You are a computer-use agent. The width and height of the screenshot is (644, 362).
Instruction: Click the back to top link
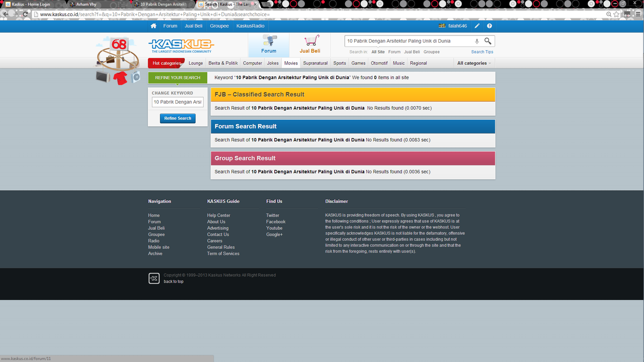[x=174, y=282]
